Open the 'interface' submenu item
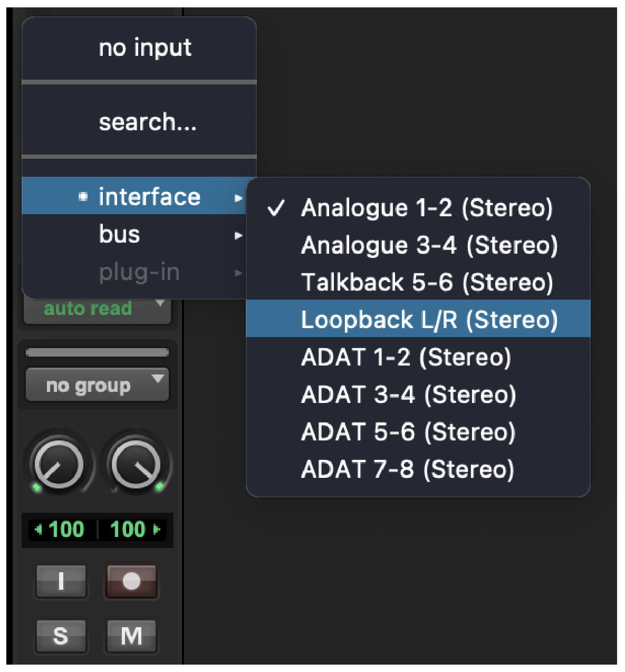The width and height of the screenshot is (625, 672). click(134, 196)
